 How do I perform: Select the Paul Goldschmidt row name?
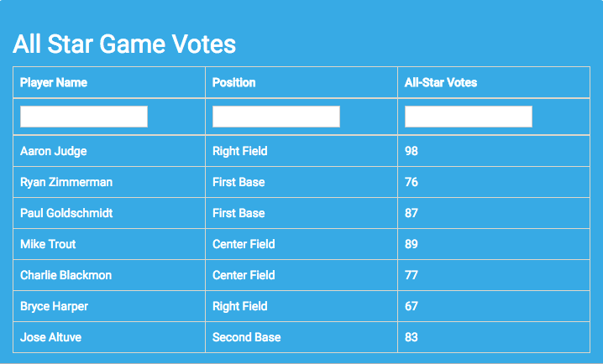pyautogui.click(x=109, y=213)
